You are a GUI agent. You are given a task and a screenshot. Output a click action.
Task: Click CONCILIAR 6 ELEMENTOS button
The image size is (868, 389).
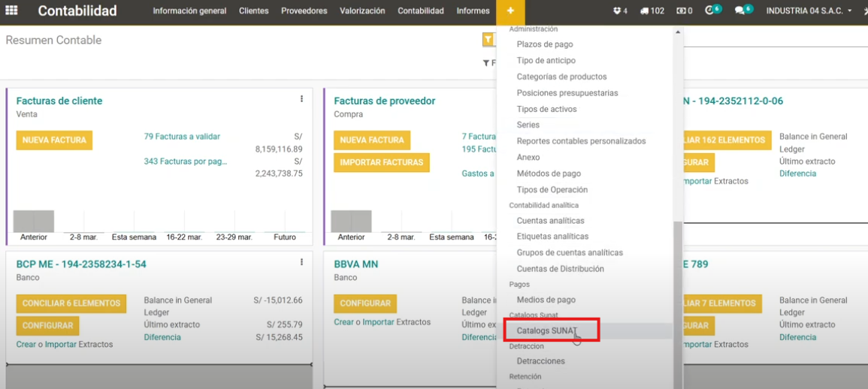coord(71,304)
